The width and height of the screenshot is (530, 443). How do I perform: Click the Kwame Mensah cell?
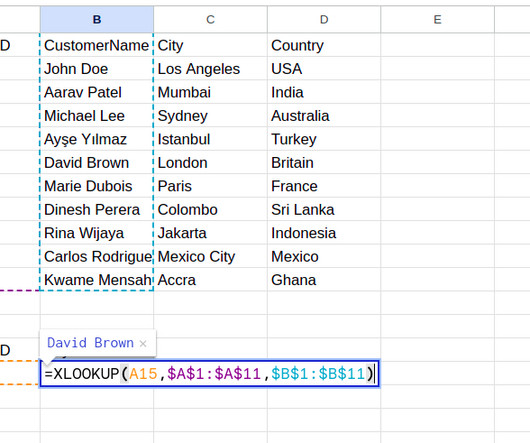point(97,279)
